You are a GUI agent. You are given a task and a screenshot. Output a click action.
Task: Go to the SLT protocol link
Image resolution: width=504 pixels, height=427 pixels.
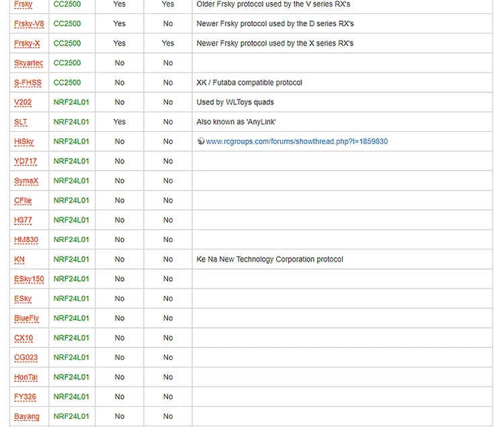click(21, 122)
